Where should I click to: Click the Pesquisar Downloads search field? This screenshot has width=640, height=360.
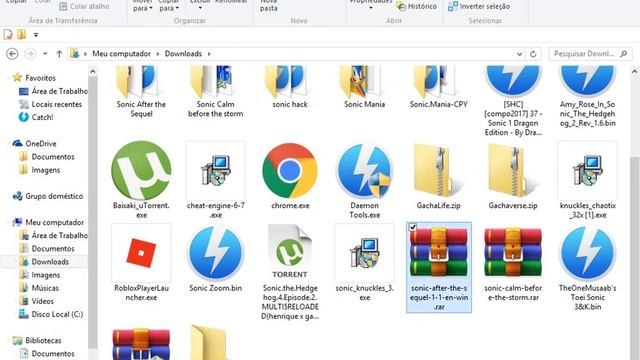591,54
